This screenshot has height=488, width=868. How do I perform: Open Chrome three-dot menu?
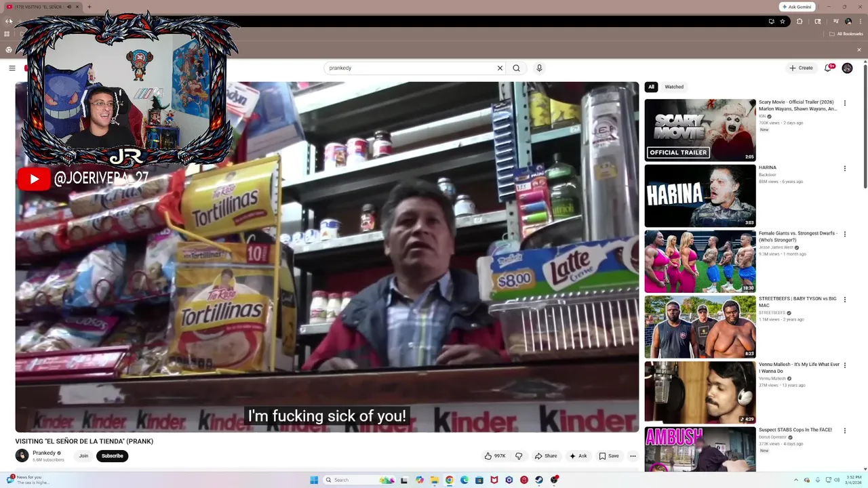click(861, 21)
